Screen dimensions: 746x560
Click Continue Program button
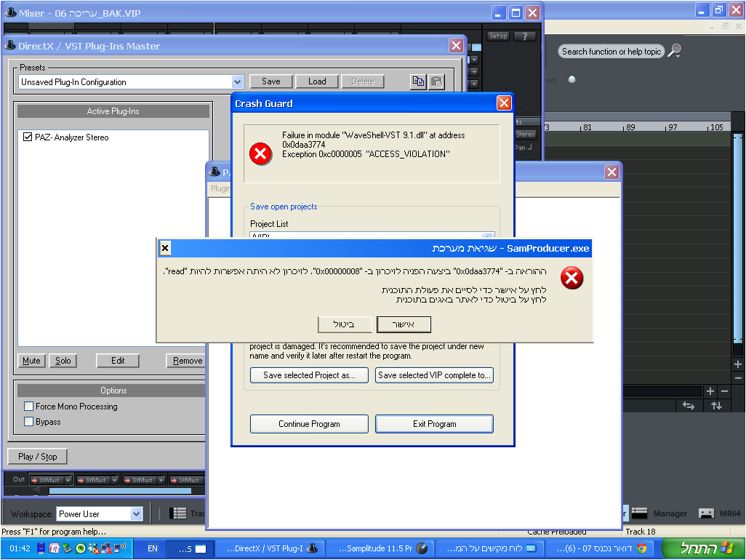pos(309,424)
